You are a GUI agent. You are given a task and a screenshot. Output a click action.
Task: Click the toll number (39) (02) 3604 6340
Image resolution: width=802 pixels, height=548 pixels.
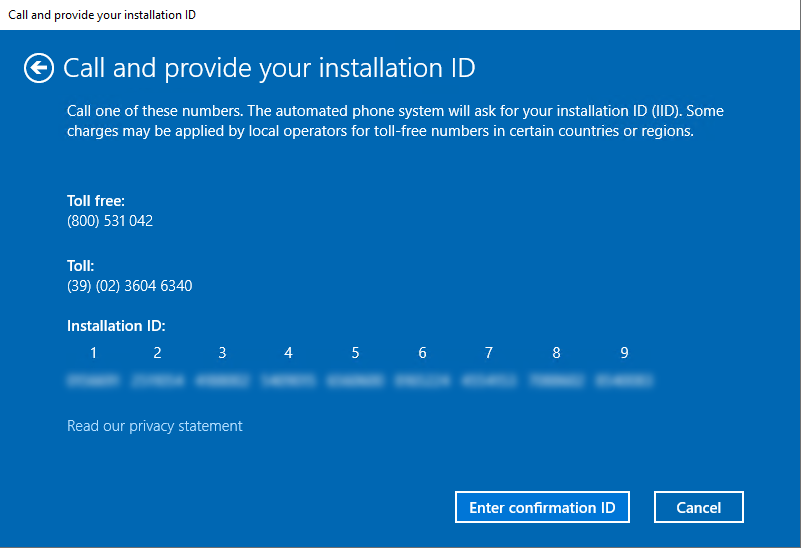(x=129, y=286)
